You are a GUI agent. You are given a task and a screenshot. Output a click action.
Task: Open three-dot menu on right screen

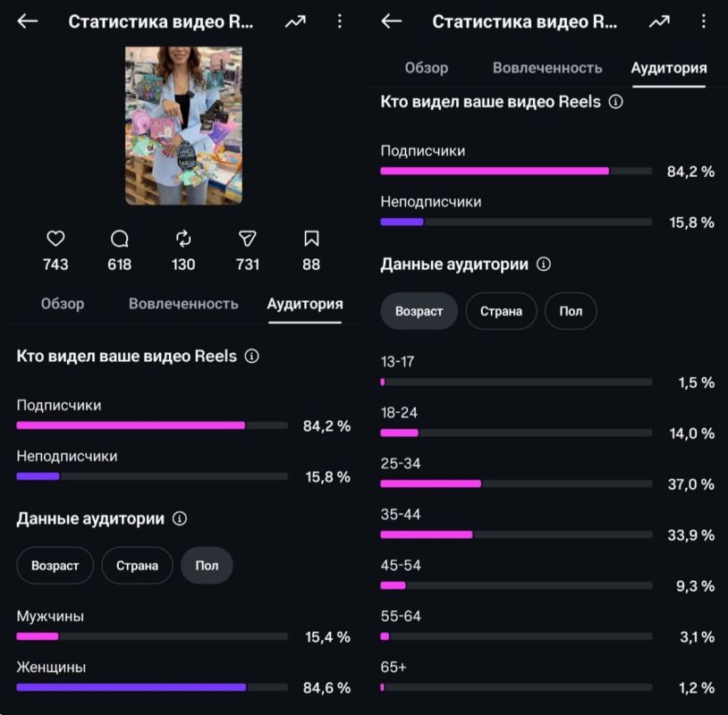click(703, 21)
